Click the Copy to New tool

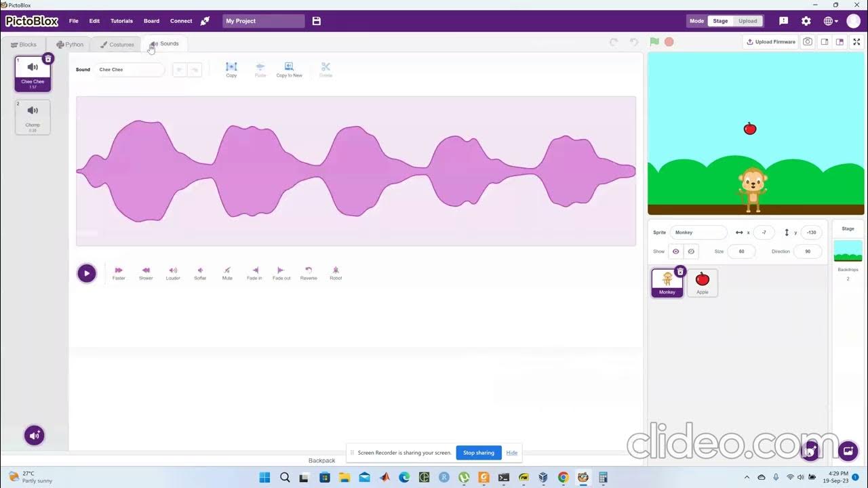(289, 69)
